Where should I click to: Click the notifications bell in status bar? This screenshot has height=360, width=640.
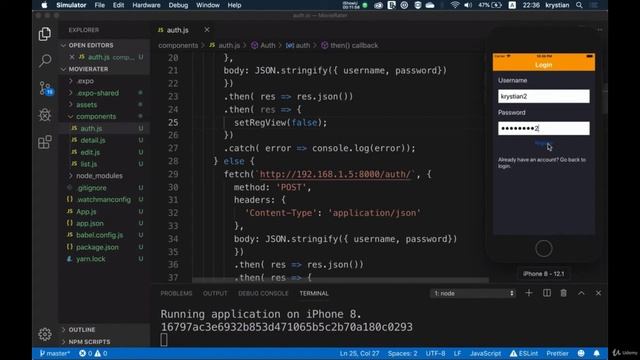point(597,353)
